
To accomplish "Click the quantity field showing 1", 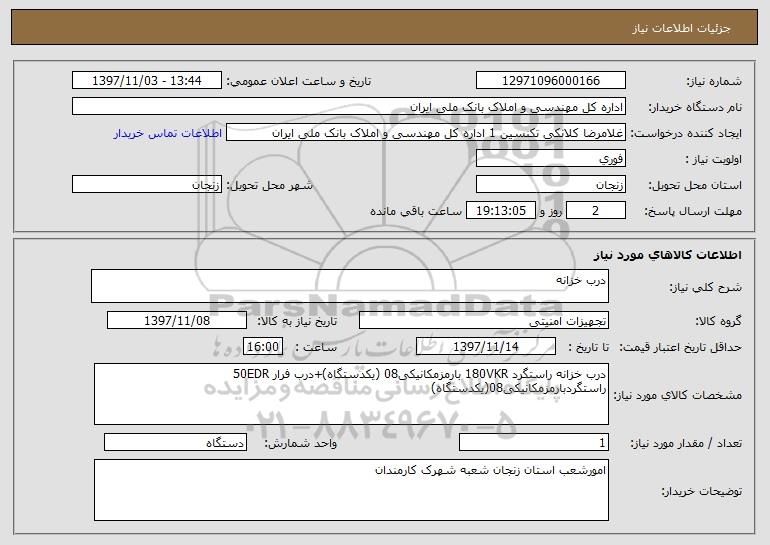I will coord(534,442).
